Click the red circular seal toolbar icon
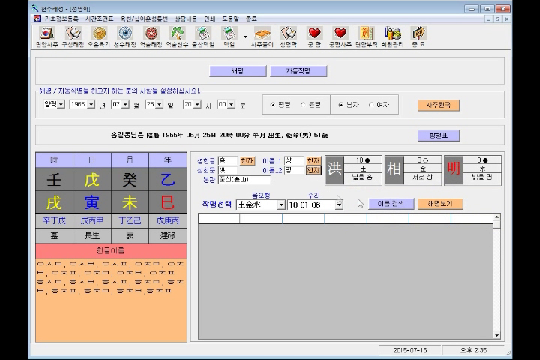 click(151, 33)
